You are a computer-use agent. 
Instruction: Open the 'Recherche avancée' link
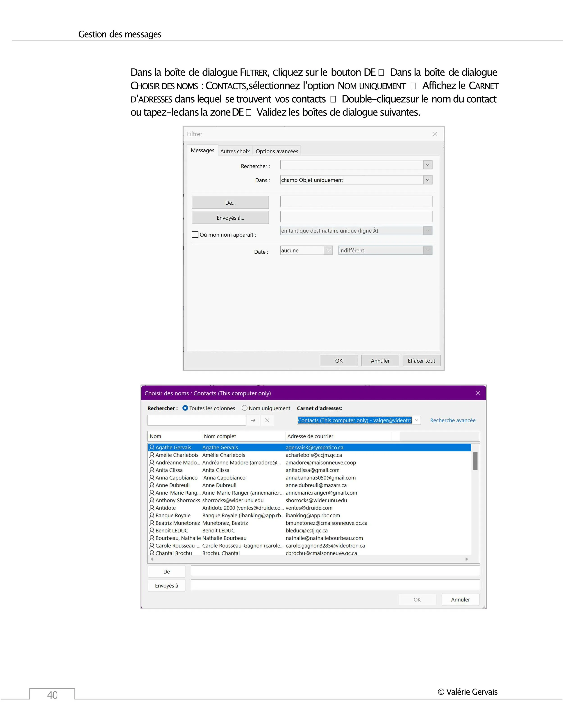point(453,420)
